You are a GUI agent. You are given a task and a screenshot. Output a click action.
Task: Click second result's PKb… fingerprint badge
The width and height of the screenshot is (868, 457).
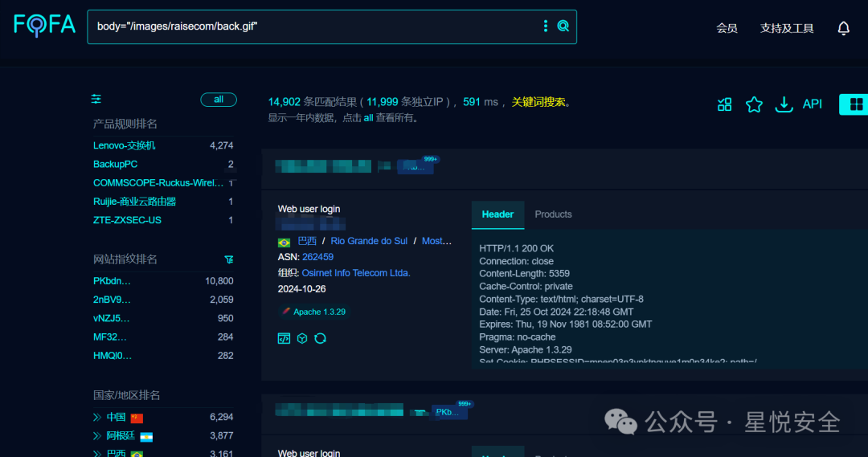pyautogui.click(x=449, y=412)
